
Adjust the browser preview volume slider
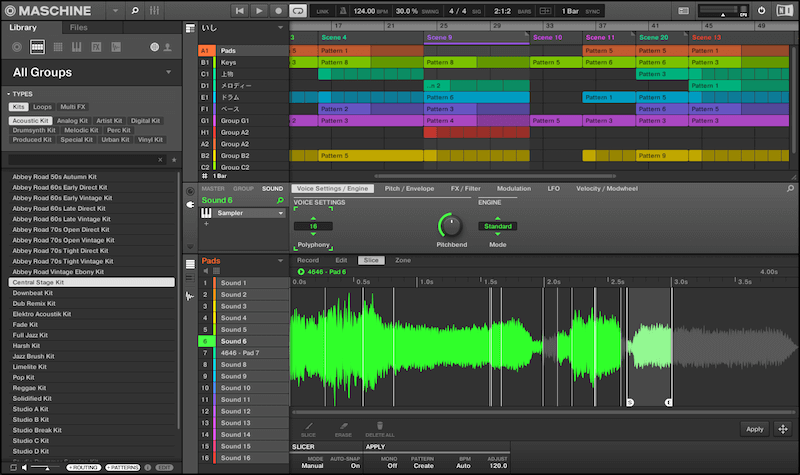pos(46,467)
